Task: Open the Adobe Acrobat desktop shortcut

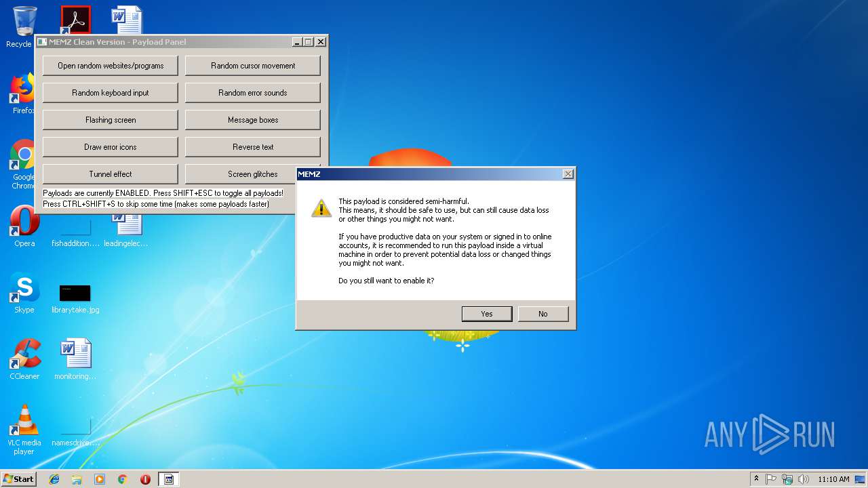Action: coord(75,20)
